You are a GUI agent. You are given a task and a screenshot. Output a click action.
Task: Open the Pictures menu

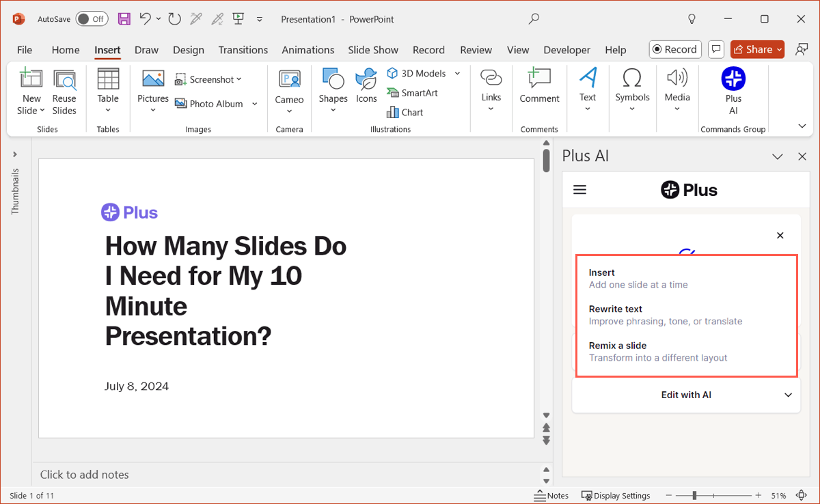click(x=153, y=92)
